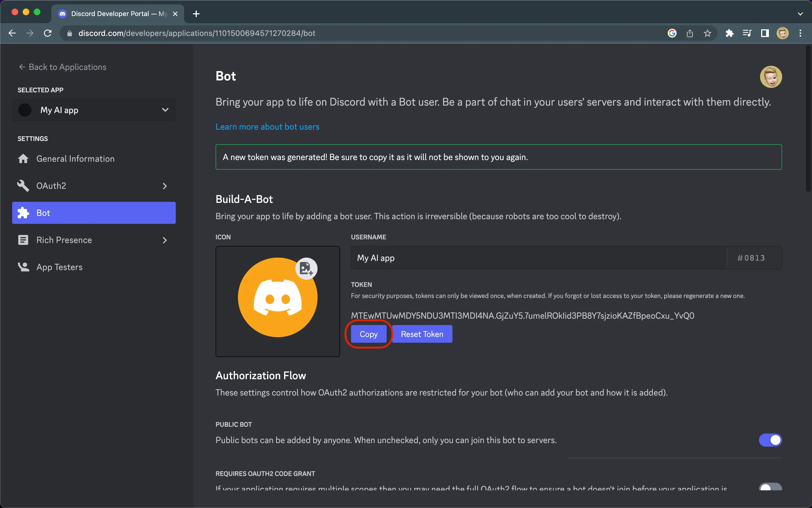Click the Bot puzzle piece icon

point(23,213)
